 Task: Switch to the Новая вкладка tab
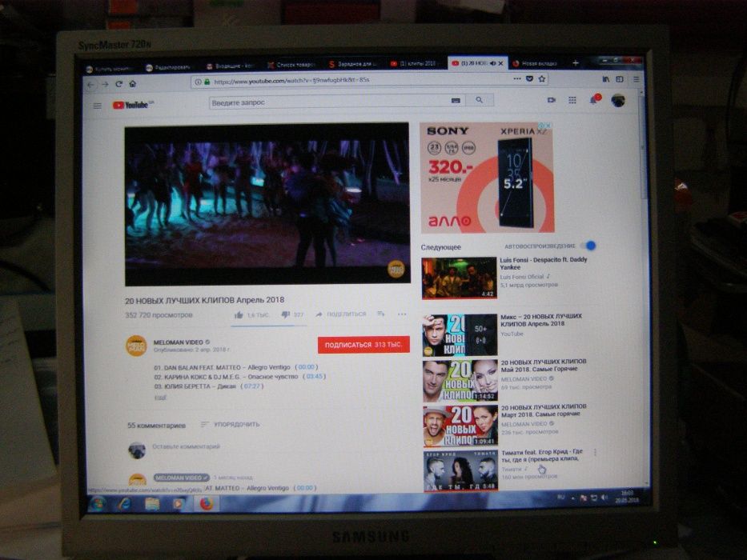pyautogui.click(x=535, y=63)
